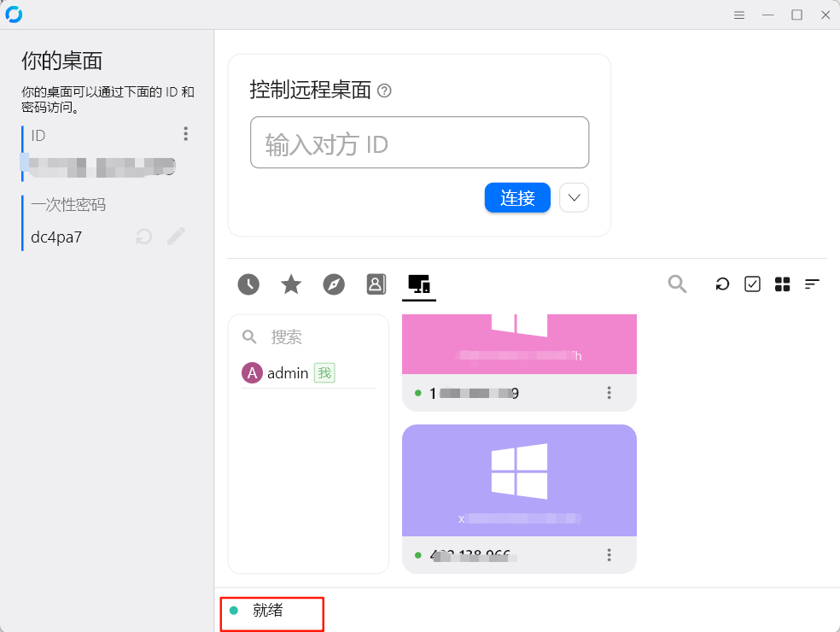Switch to the discovered compass tab
The width and height of the screenshot is (840, 632).
(x=334, y=284)
